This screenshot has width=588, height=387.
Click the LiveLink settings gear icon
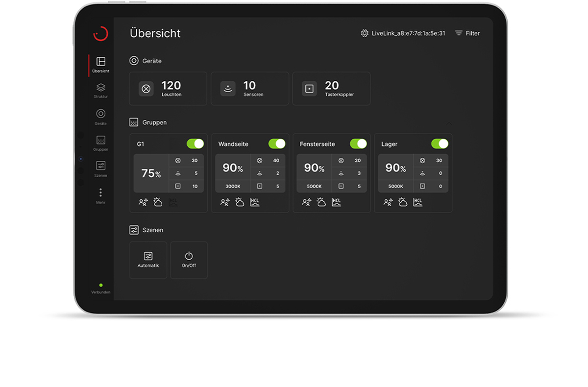tap(365, 33)
